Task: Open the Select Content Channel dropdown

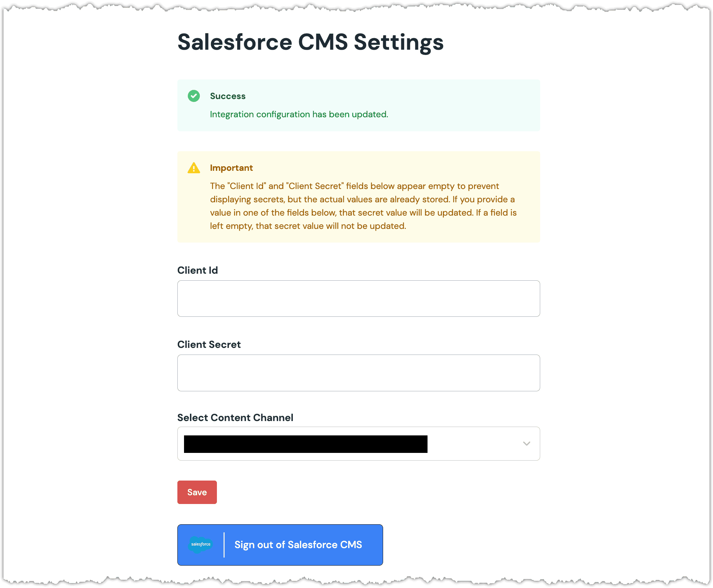Action: [359, 443]
